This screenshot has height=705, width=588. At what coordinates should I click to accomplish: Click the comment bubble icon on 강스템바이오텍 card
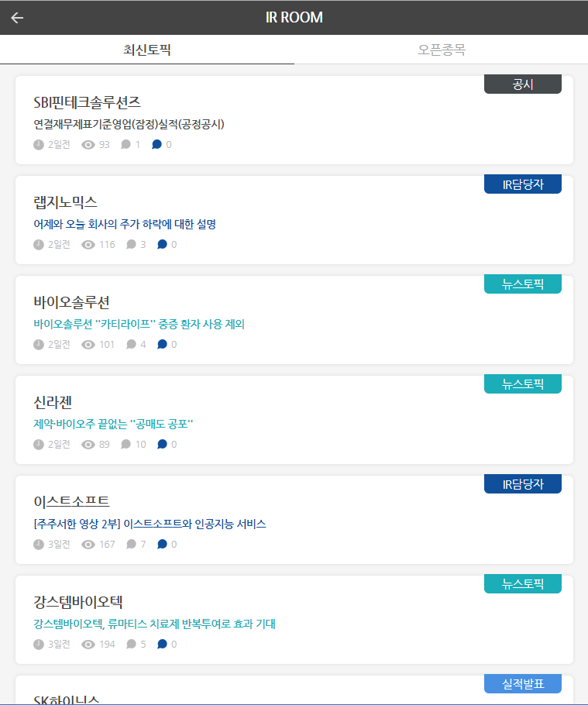coord(131,645)
